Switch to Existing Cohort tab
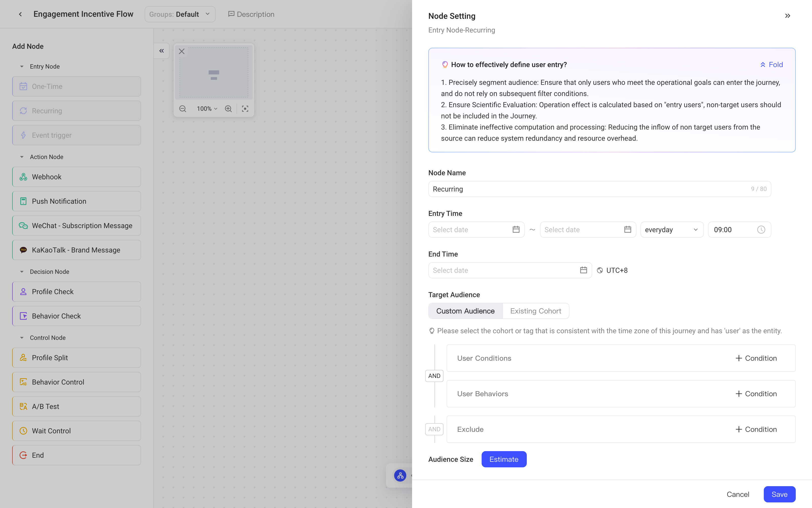 (535, 311)
